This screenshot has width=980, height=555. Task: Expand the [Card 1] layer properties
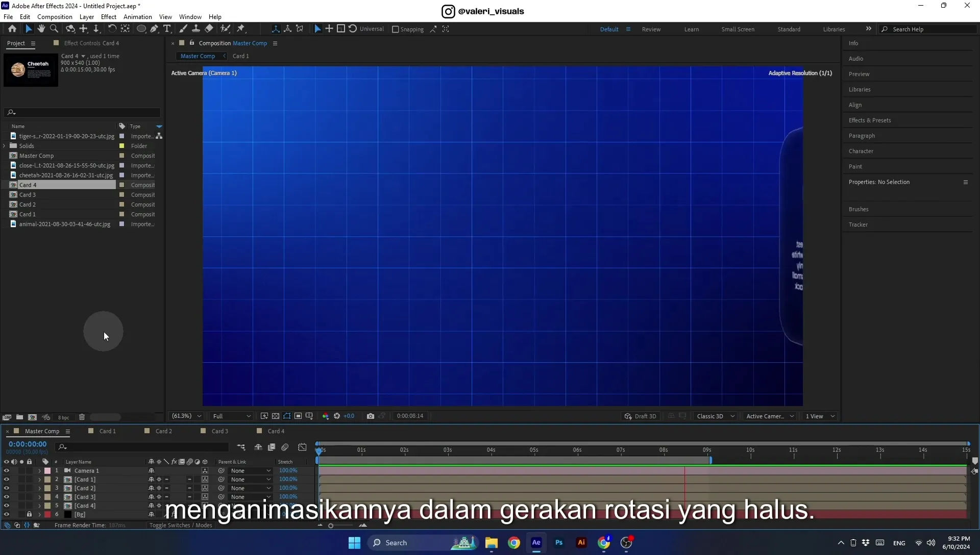[x=39, y=480]
